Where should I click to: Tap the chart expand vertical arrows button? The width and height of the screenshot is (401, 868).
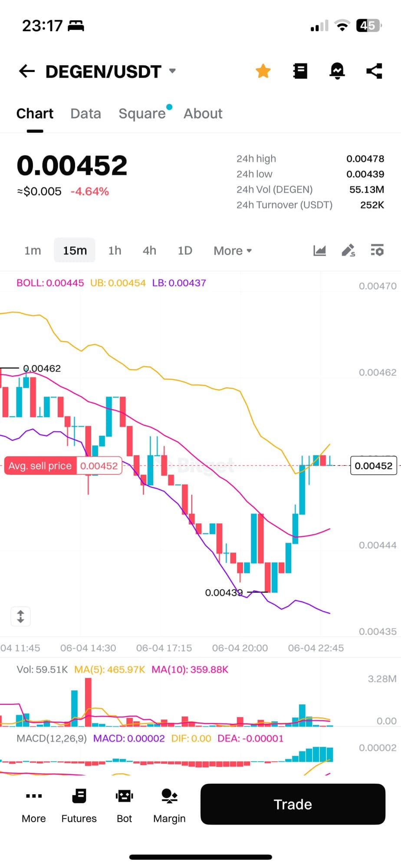click(x=20, y=616)
